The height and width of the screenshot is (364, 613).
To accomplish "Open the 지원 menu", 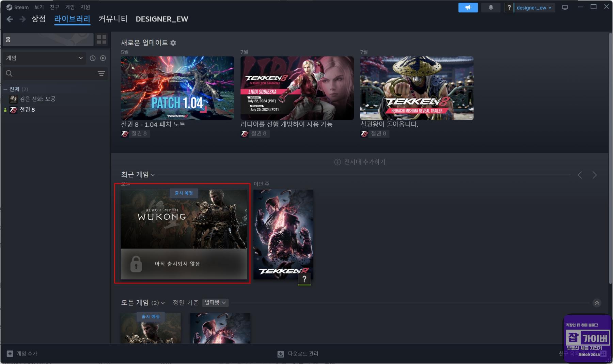I will (85, 7).
